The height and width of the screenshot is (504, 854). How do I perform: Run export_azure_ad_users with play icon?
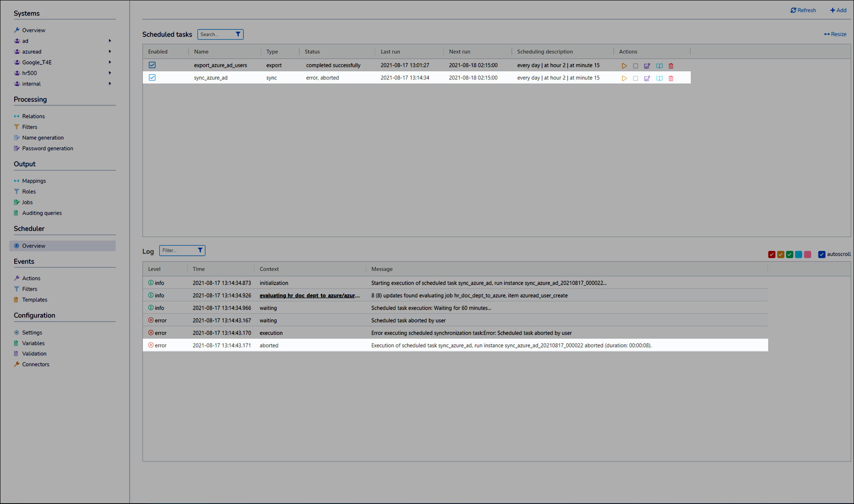[x=624, y=66]
